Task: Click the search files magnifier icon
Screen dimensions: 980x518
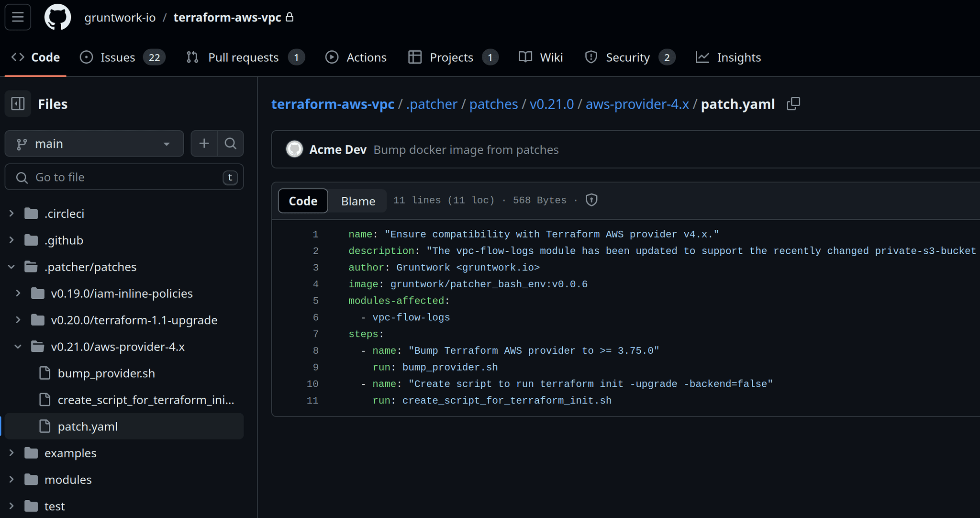Action: click(x=231, y=144)
